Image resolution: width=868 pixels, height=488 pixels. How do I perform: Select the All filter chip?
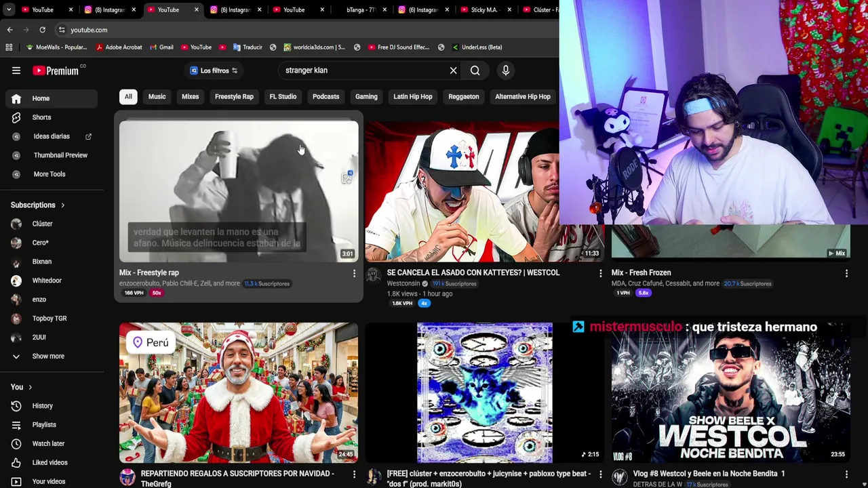coord(128,96)
